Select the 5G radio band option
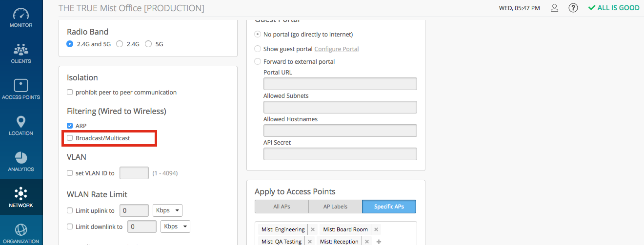 tap(148, 44)
